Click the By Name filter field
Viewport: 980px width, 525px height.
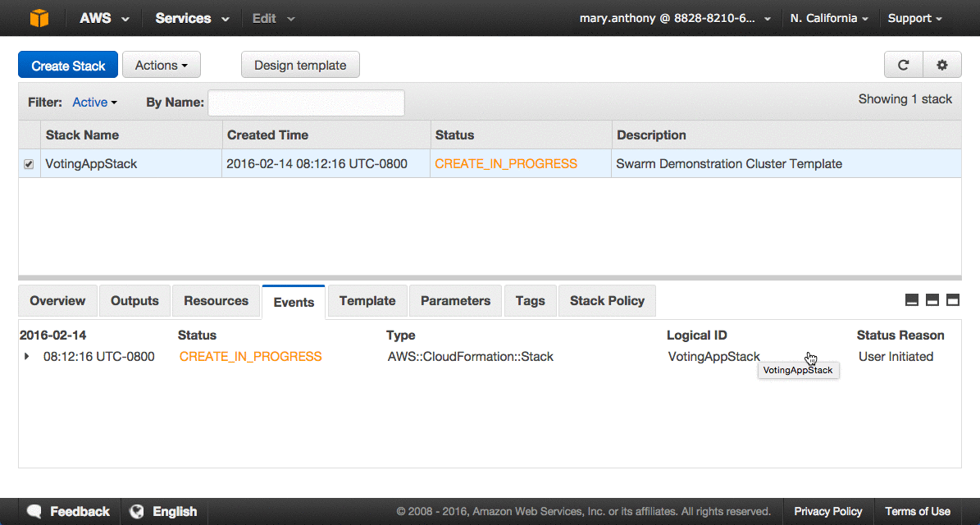tap(306, 103)
